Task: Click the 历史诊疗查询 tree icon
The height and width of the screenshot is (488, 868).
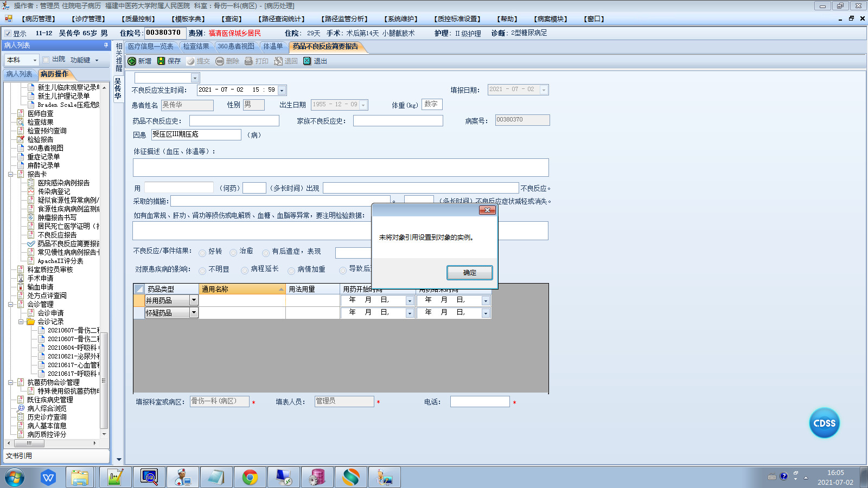Action: 21,417
